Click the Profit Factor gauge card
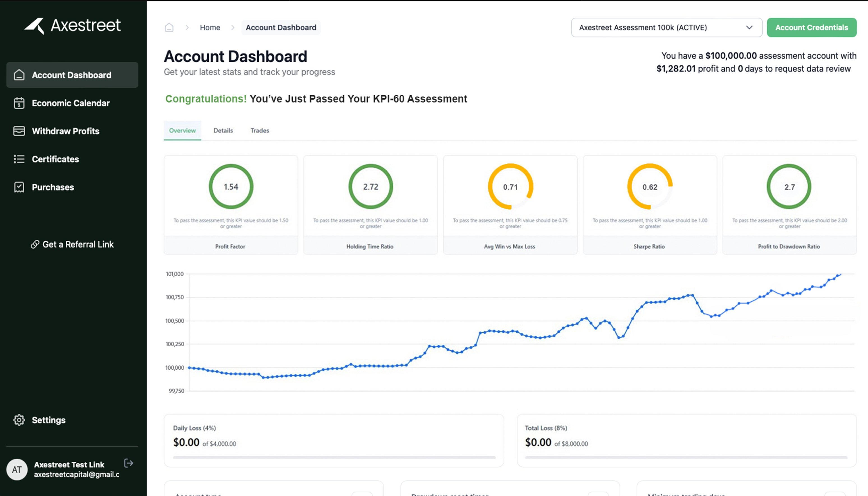 pos(231,204)
